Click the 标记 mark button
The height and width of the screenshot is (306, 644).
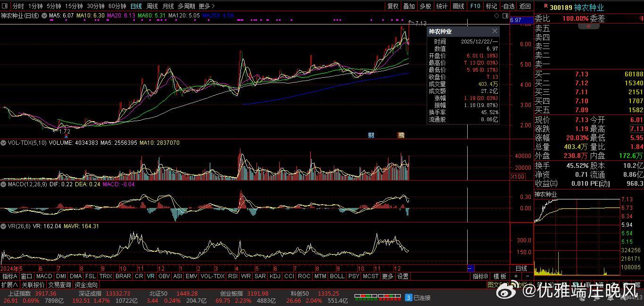[x=491, y=6]
